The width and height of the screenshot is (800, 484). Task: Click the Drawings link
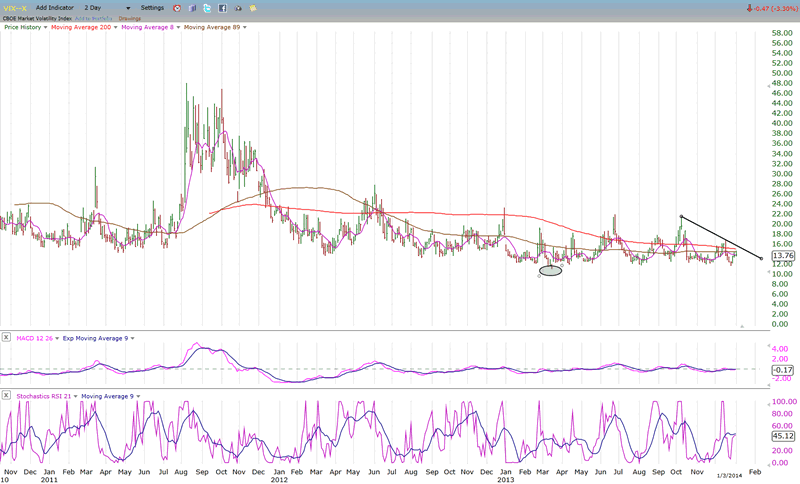(x=132, y=17)
